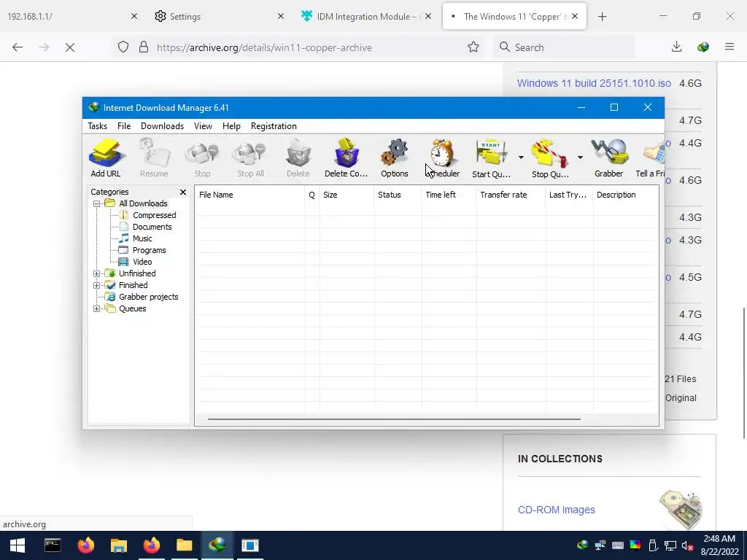The image size is (747, 560).
Task: Open the Windows Start menu
Action: (x=18, y=545)
